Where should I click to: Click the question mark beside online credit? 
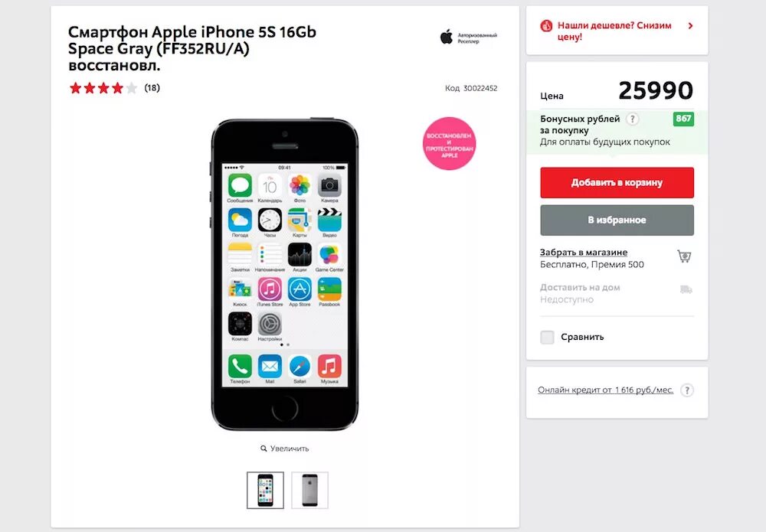(687, 390)
